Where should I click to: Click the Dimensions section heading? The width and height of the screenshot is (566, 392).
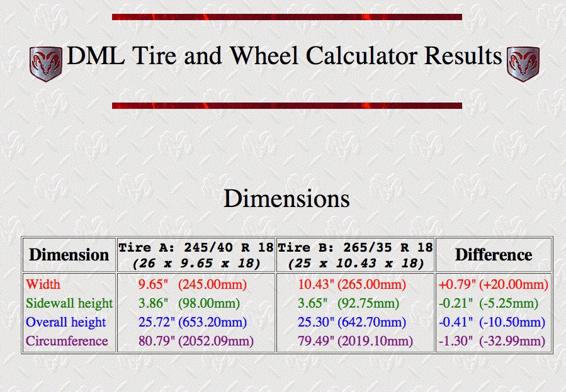pos(286,199)
